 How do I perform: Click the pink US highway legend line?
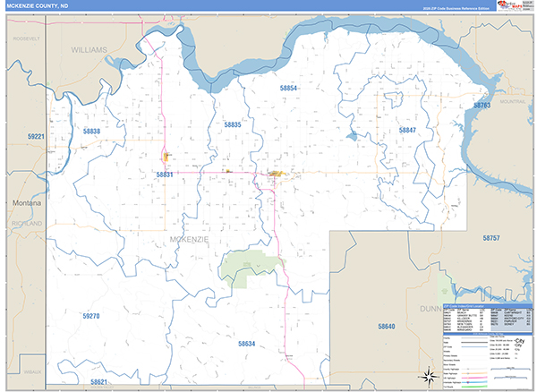[474, 378]
